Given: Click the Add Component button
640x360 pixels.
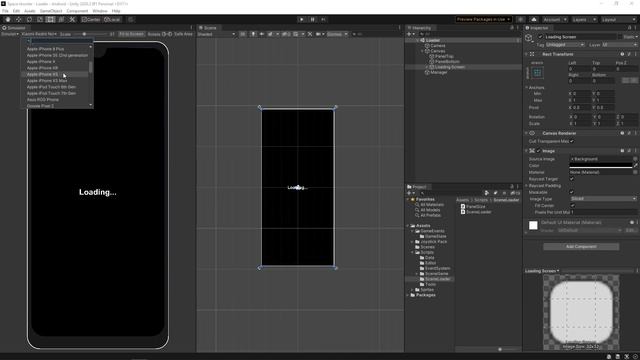Looking at the screenshot, I should pos(581,247).
